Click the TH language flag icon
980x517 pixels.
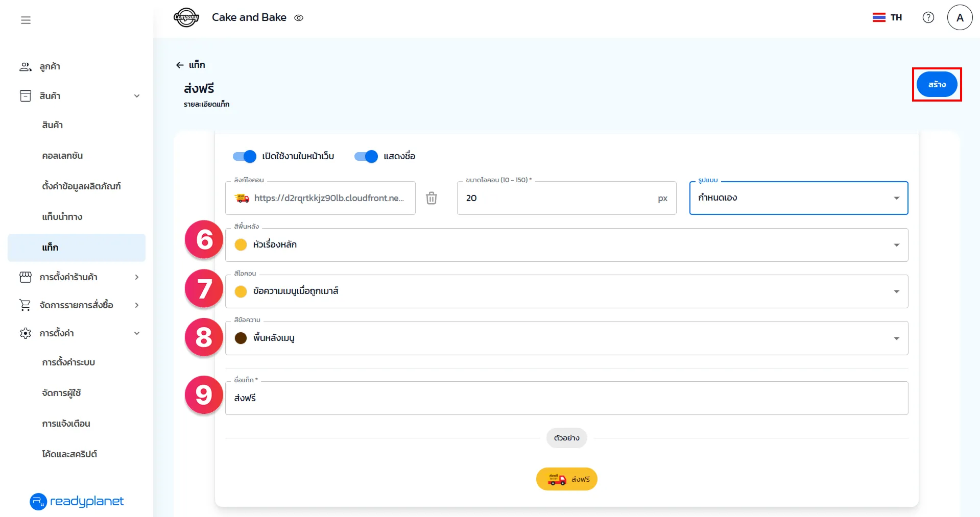point(878,18)
